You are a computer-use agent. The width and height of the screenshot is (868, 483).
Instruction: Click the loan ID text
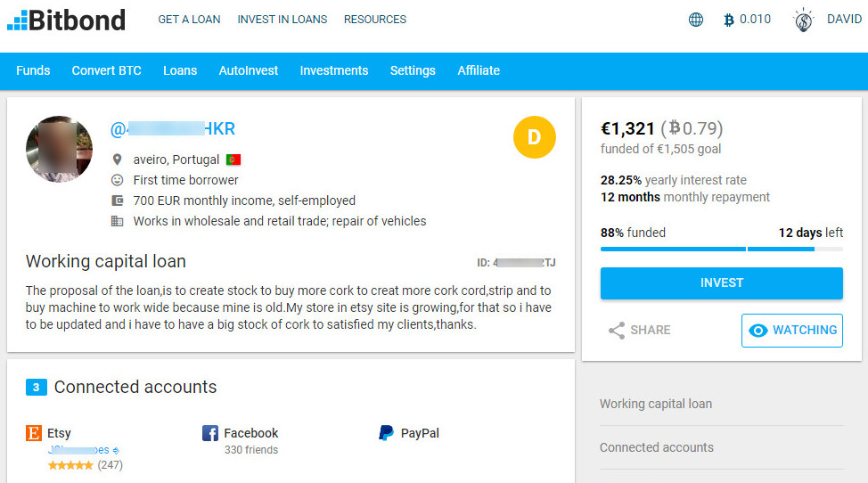[516, 263]
